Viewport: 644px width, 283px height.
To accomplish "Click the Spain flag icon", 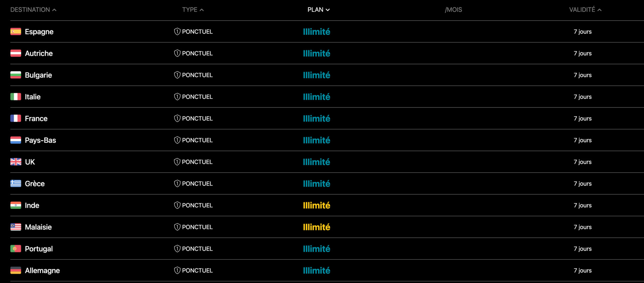I will [x=16, y=32].
